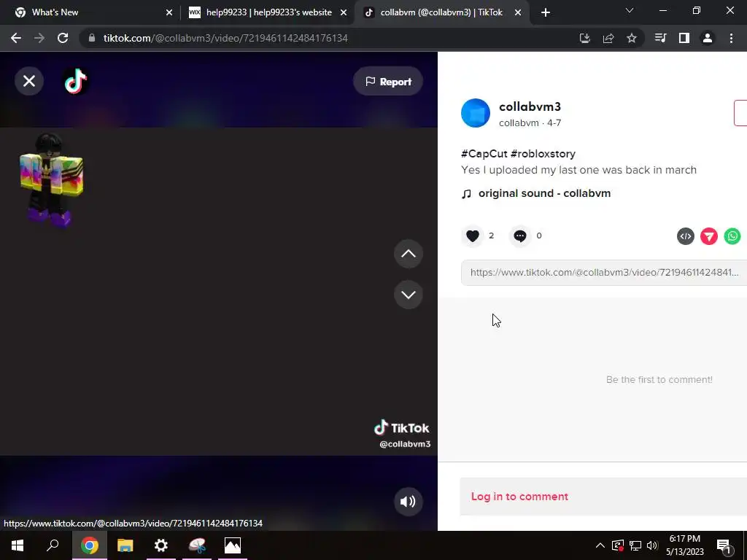Go back in browser history

point(16,38)
